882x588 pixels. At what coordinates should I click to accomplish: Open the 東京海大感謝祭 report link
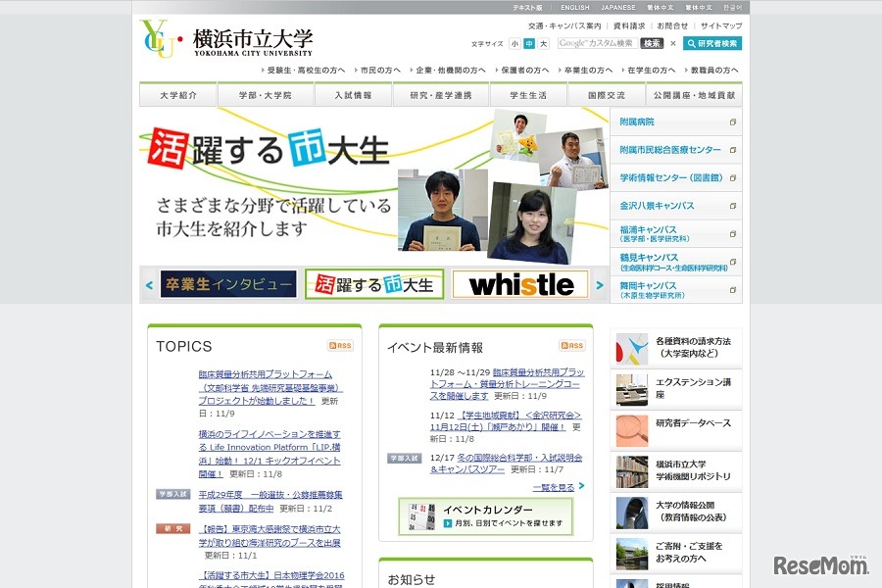269,536
